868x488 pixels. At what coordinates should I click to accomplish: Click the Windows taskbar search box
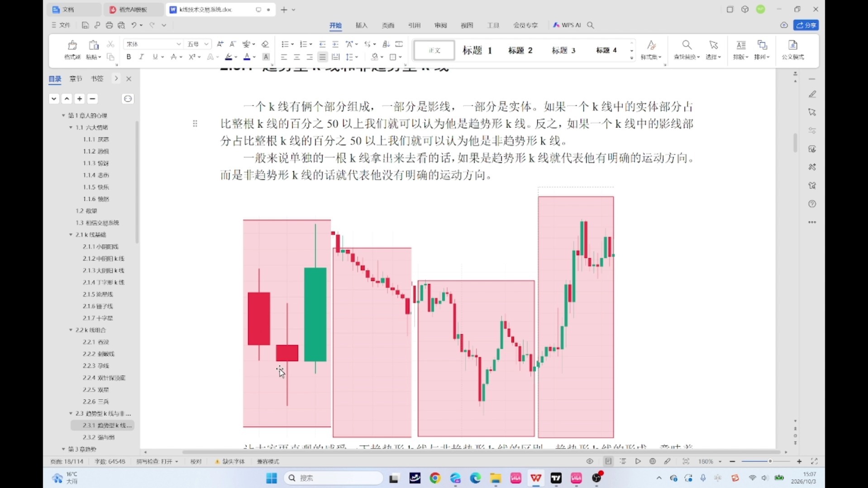point(334,478)
